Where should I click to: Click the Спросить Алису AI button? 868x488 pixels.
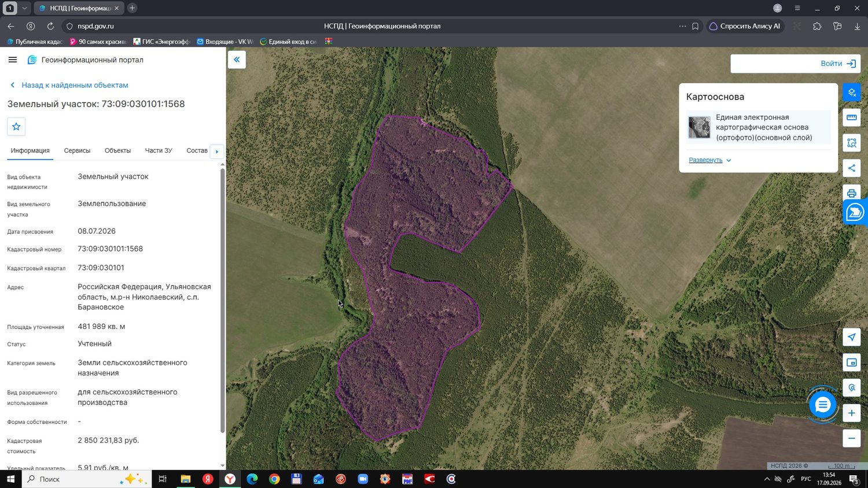coord(745,26)
